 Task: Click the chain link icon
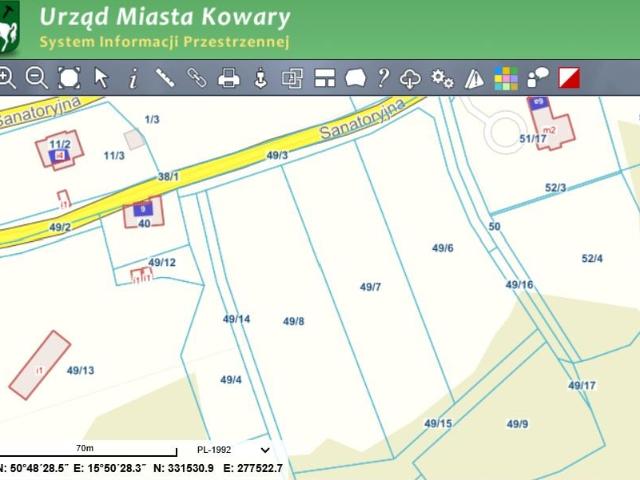(x=197, y=78)
